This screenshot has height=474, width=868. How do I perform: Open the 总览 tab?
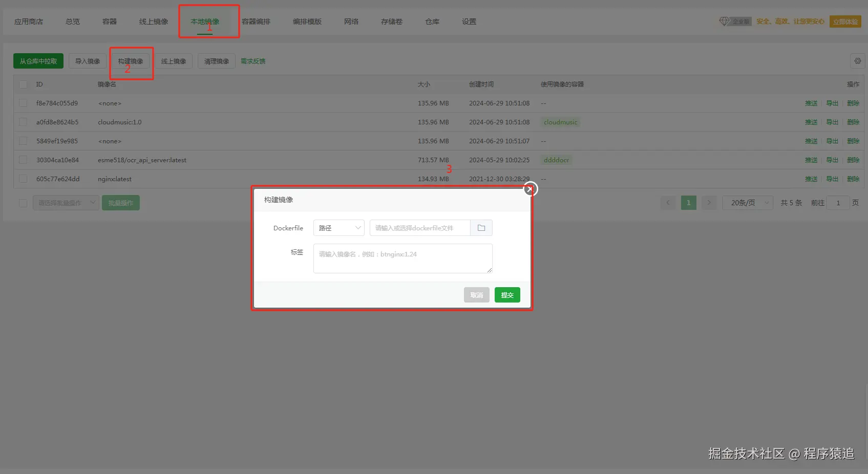[73, 21]
